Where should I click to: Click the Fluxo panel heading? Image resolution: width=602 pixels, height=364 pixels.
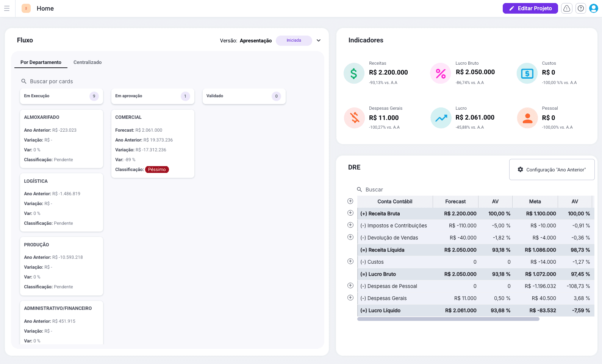pos(25,40)
